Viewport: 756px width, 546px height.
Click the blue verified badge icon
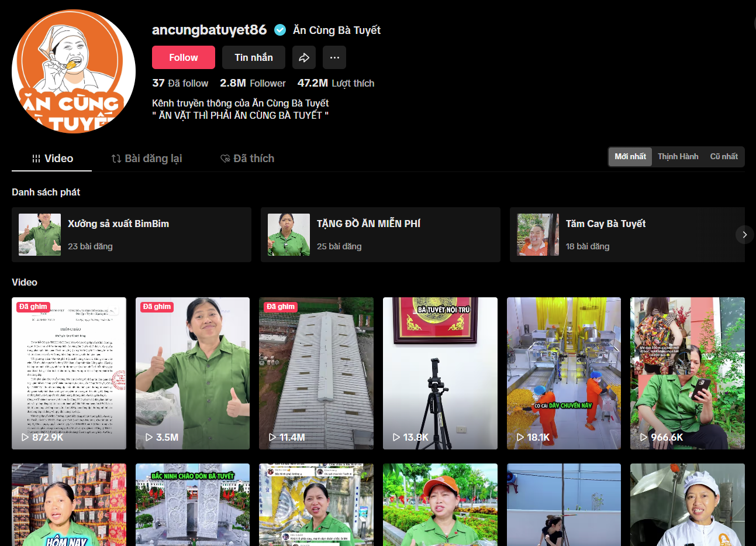tap(280, 30)
